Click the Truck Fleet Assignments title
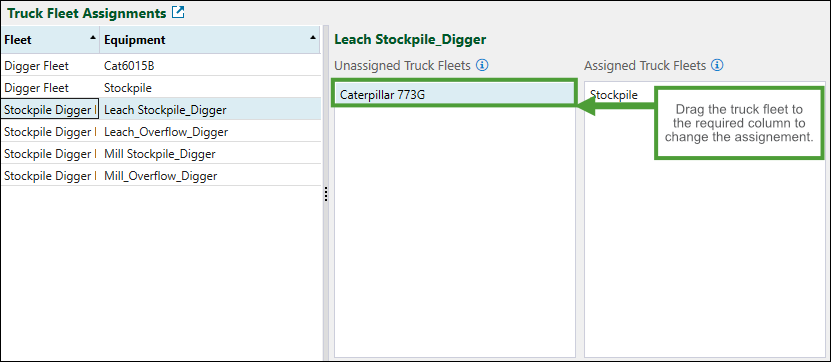831x362 pixels. pos(87,13)
